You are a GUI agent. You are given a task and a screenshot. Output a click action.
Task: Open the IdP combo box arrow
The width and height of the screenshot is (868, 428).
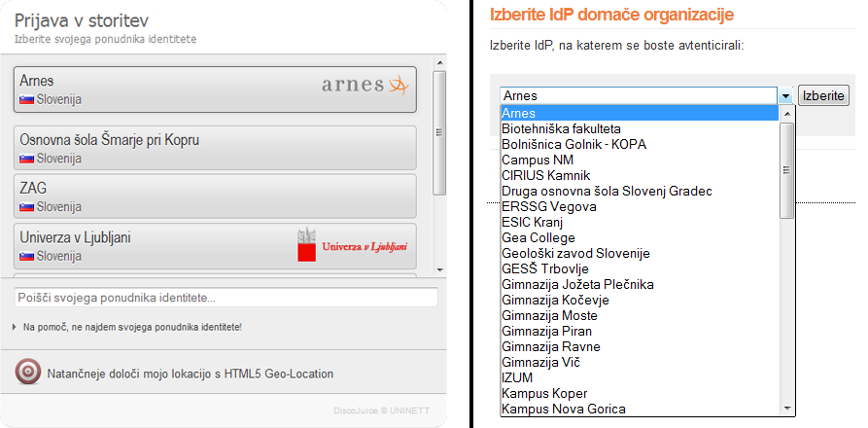[785, 95]
